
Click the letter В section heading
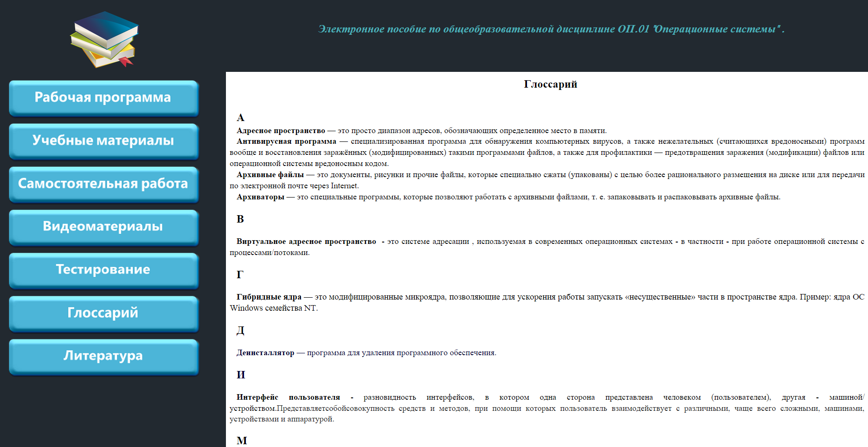(x=240, y=219)
